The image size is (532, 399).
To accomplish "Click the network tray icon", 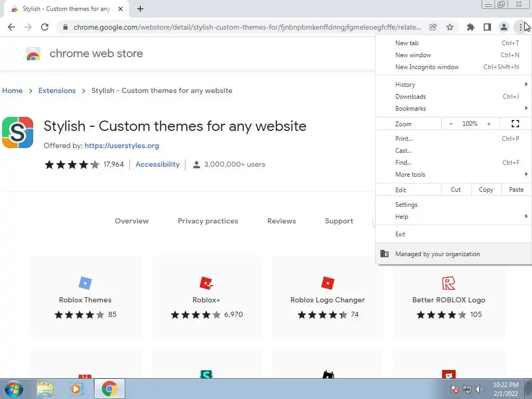I will 467,389.
